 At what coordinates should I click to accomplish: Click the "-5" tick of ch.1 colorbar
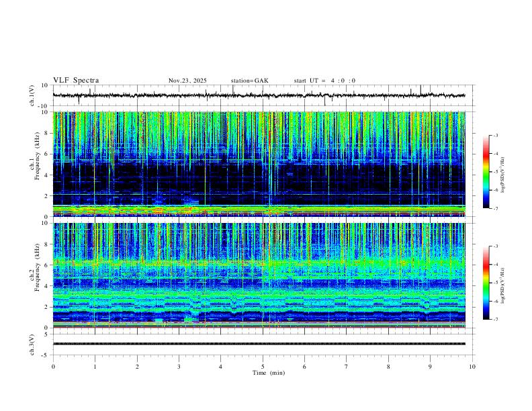tap(495, 172)
